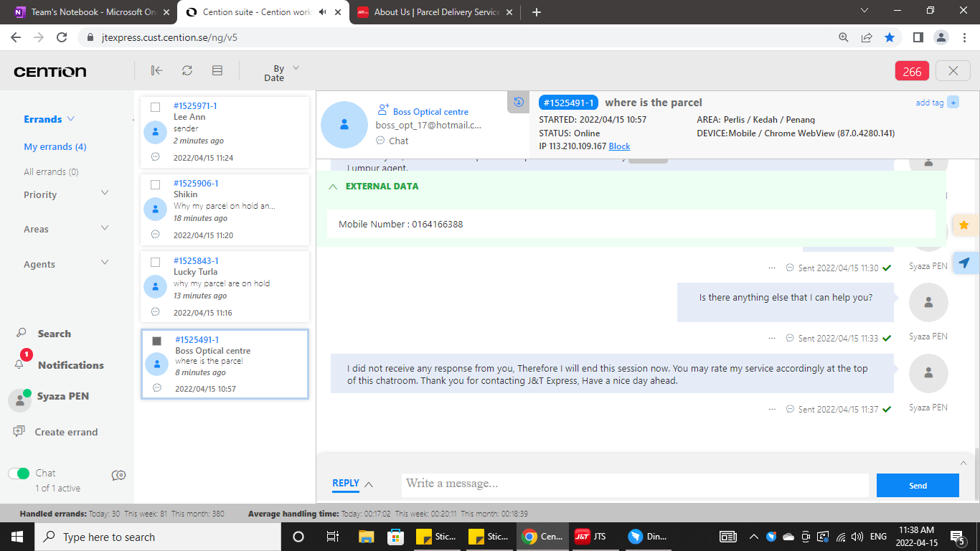The width and height of the screenshot is (980, 551).
Task: Open the yellow star favourites tab
Action: 964,225
